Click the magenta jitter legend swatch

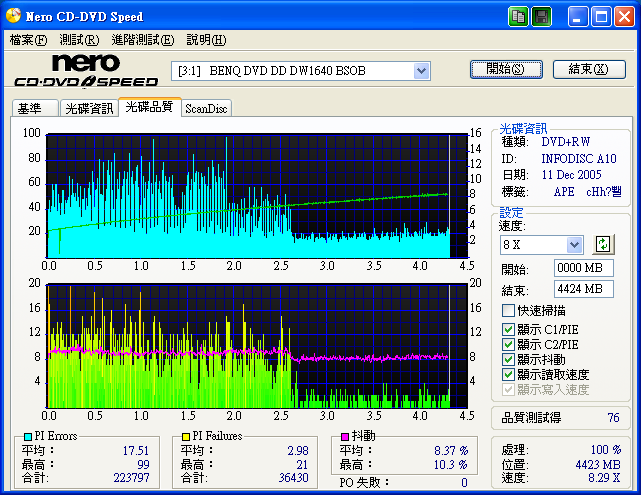pyautogui.click(x=345, y=437)
